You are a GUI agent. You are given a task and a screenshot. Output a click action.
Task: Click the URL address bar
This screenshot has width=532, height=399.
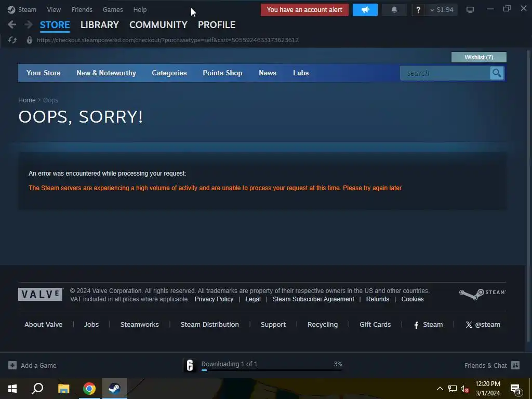tap(168, 40)
